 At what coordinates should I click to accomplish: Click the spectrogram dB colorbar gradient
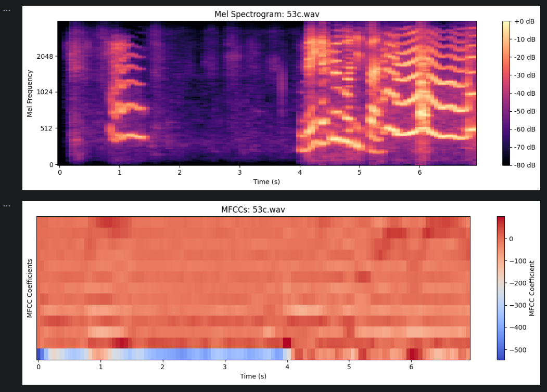506,93
